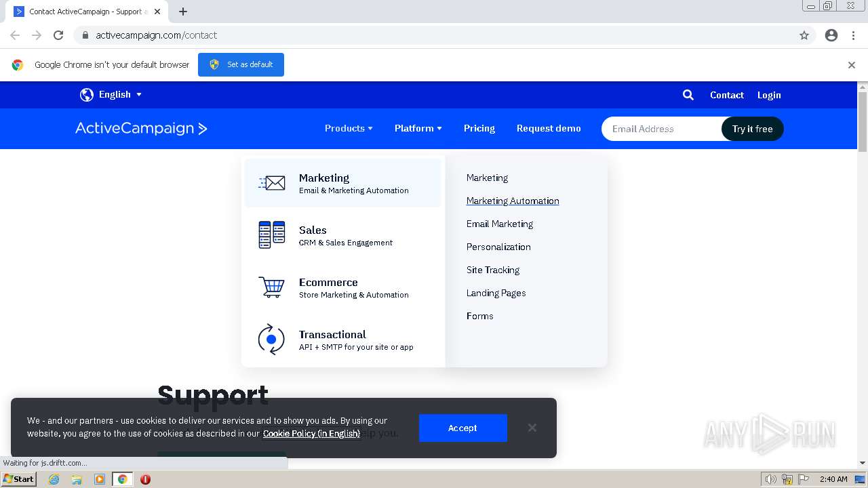This screenshot has height=488, width=868.
Task: Open the Chrome profile avatar icon
Action: [831, 35]
